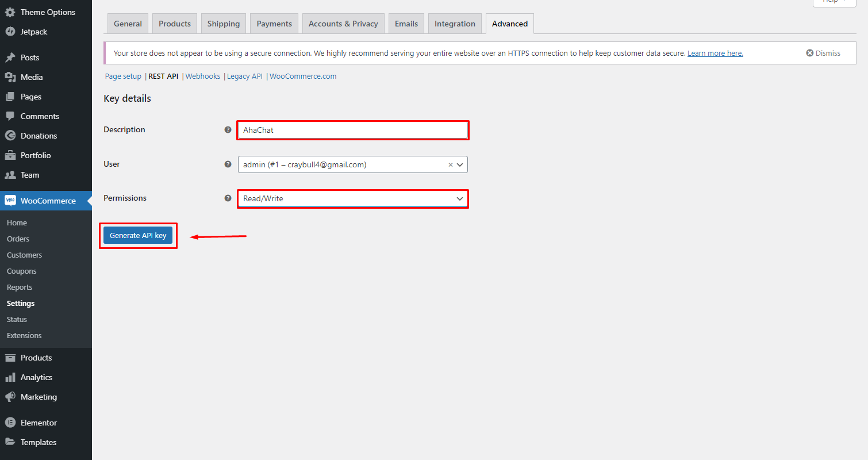The height and width of the screenshot is (460, 868).
Task: Open the WooCommerce.com section link
Action: pos(303,76)
